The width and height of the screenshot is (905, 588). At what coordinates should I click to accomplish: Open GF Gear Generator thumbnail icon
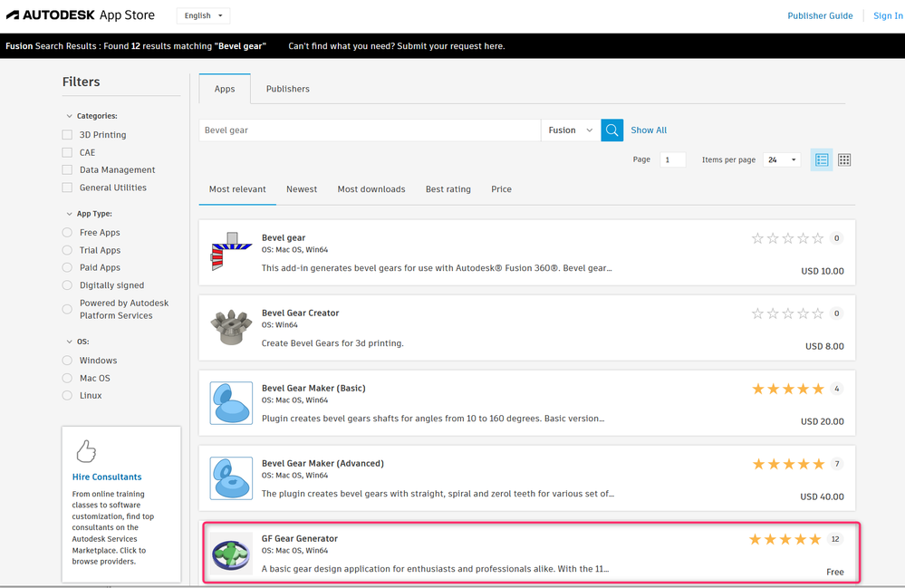pyautogui.click(x=231, y=554)
